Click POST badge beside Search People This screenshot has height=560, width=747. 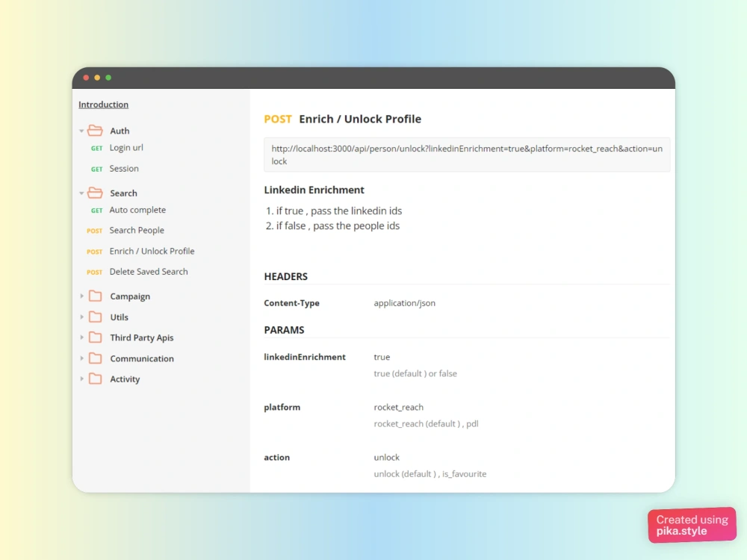(94, 231)
